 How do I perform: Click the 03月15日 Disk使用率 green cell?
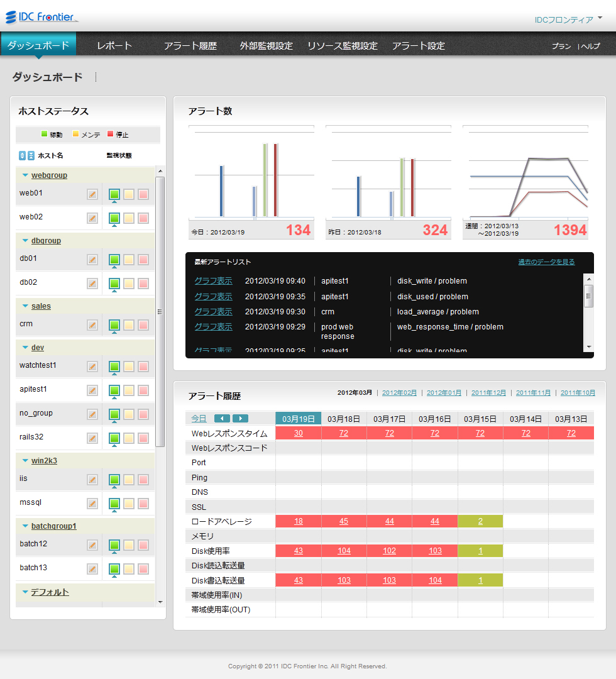[x=480, y=551]
